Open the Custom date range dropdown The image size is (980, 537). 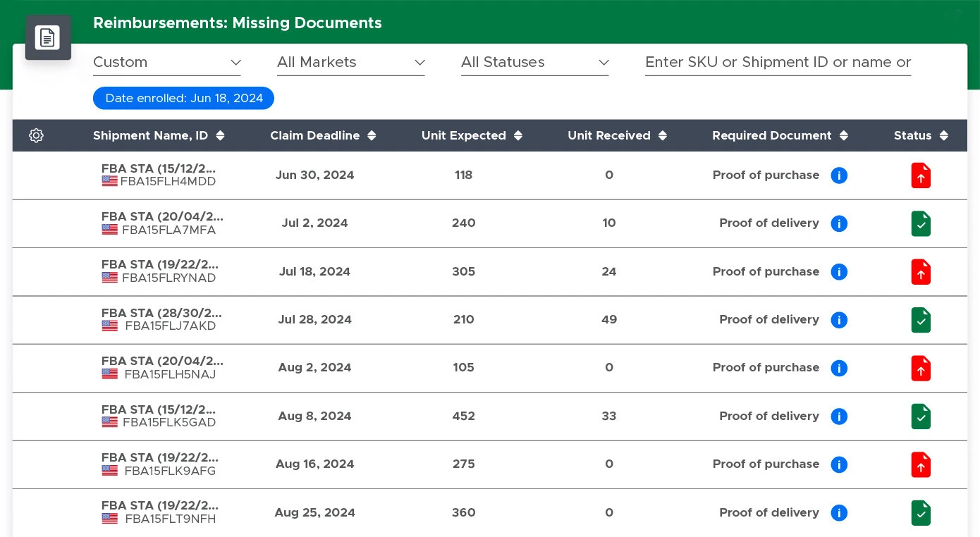point(167,62)
